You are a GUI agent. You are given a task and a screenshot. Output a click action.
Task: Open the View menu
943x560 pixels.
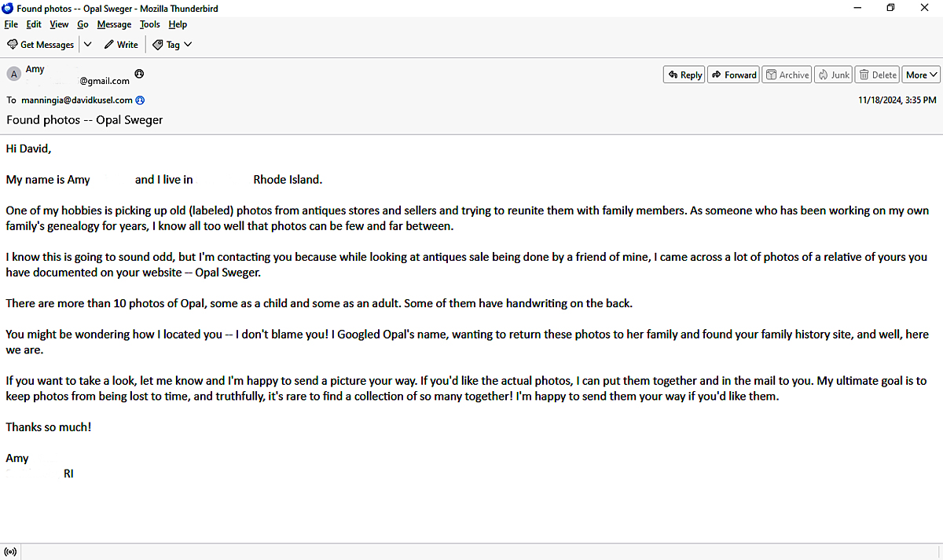click(x=59, y=24)
